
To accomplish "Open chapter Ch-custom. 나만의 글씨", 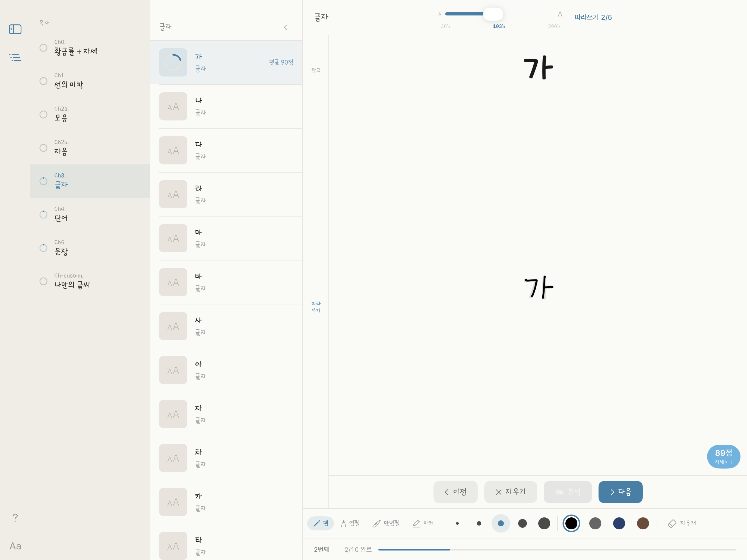I will [90, 281].
